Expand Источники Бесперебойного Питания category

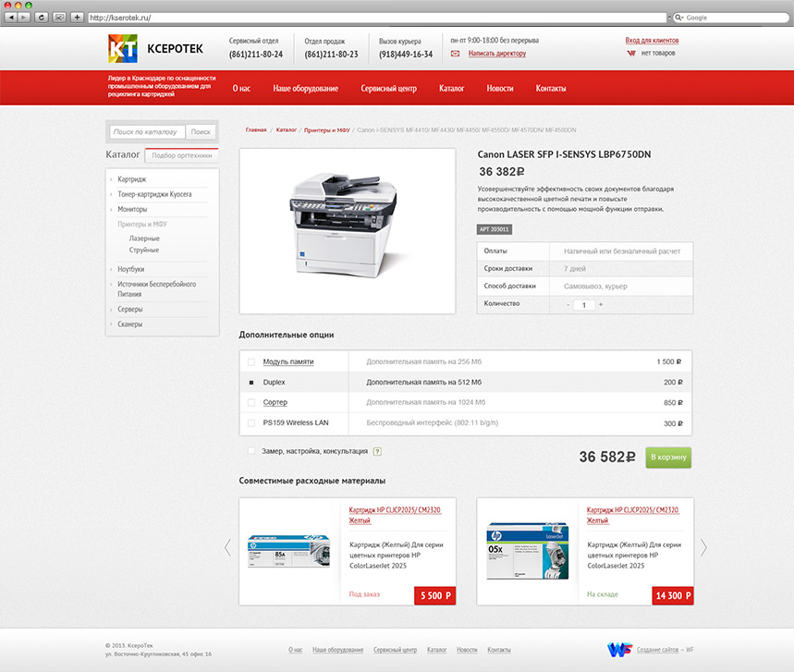[156, 288]
